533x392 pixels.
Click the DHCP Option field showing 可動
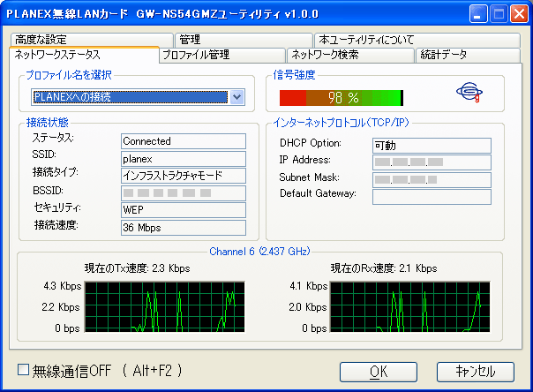pyautogui.click(x=432, y=146)
